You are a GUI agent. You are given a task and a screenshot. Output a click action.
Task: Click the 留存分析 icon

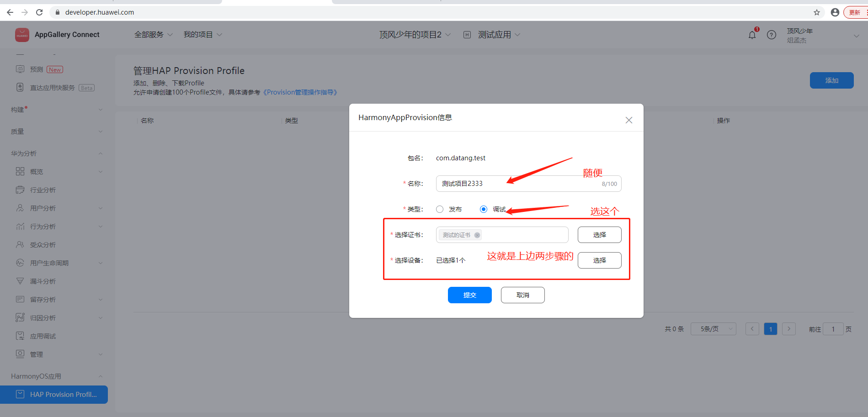[20, 299]
